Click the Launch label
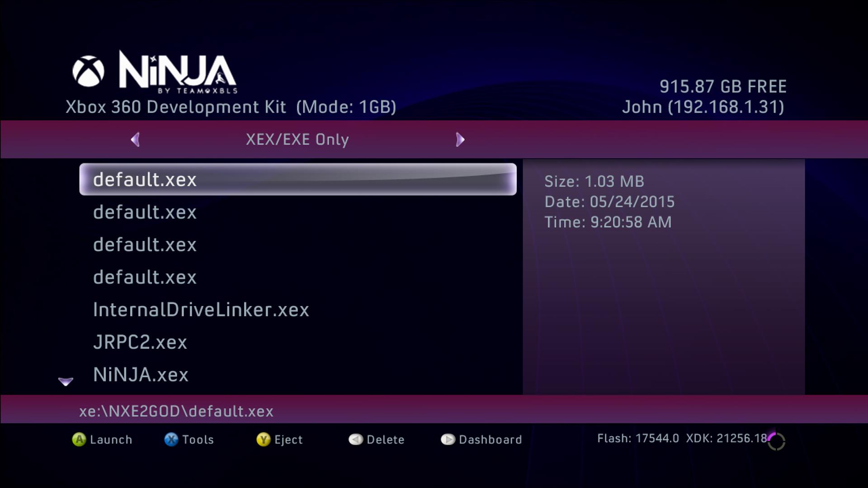The height and width of the screenshot is (488, 868). tap(111, 440)
